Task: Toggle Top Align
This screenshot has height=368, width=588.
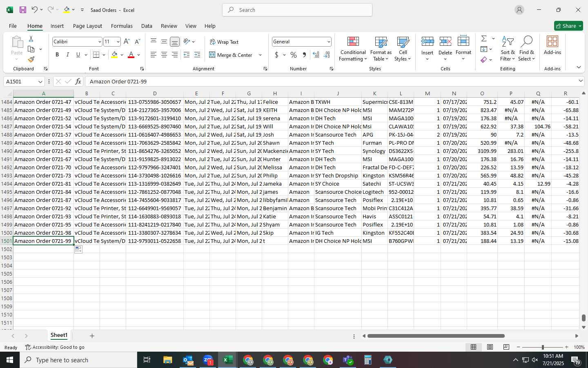Action: click(x=154, y=41)
